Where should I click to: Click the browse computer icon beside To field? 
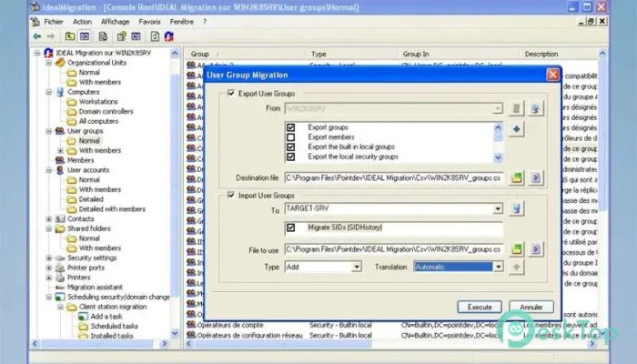coord(516,208)
